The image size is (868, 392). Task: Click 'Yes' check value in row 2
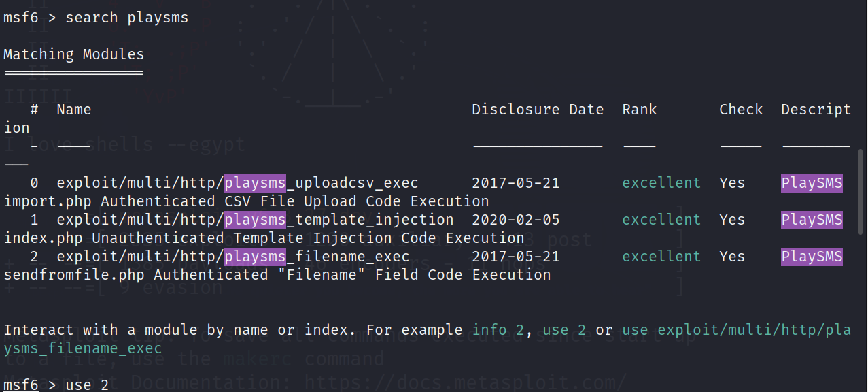(732, 257)
